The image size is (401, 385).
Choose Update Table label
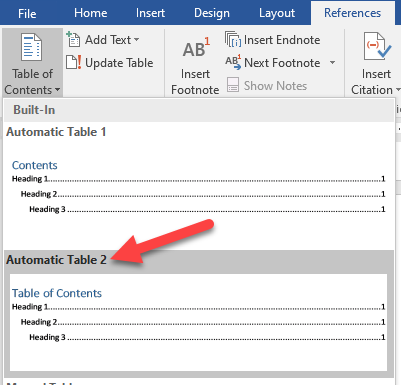(119, 63)
